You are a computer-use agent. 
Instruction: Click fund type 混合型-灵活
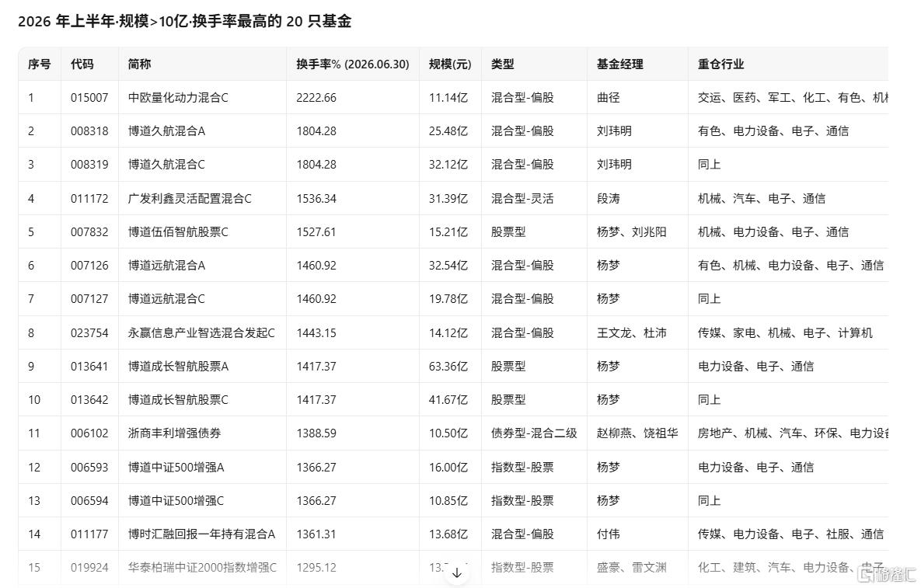(x=523, y=198)
